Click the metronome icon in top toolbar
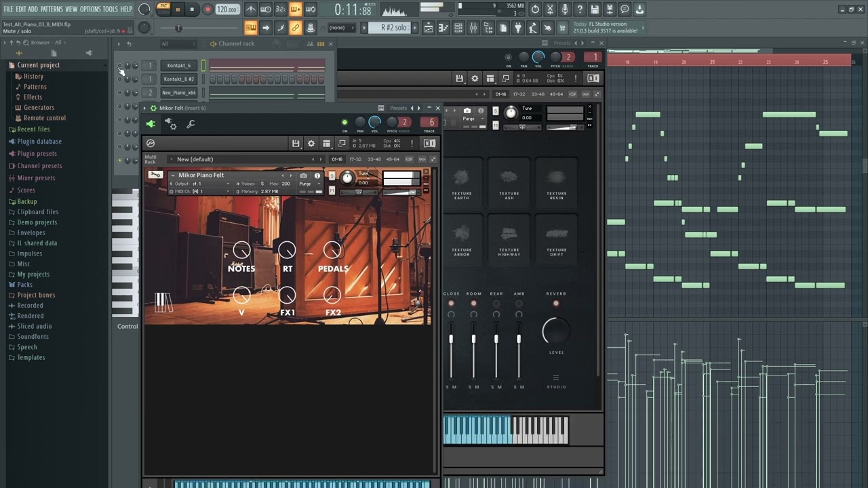The height and width of the screenshot is (488, 868). tap(250, 9)
